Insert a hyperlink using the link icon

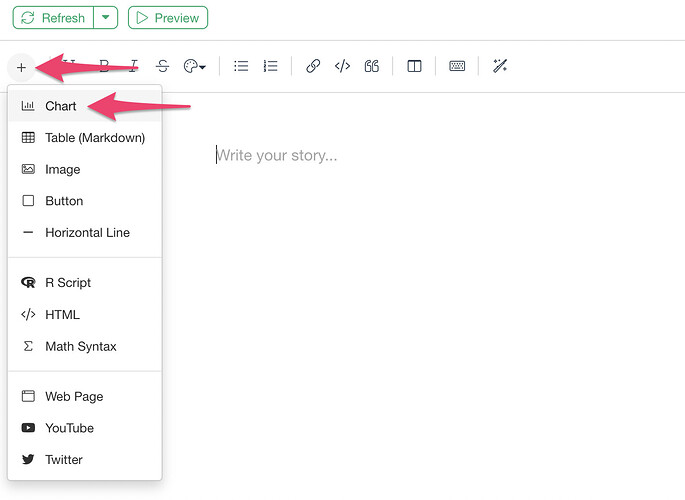pyautogui.click(x=313, y=66)
